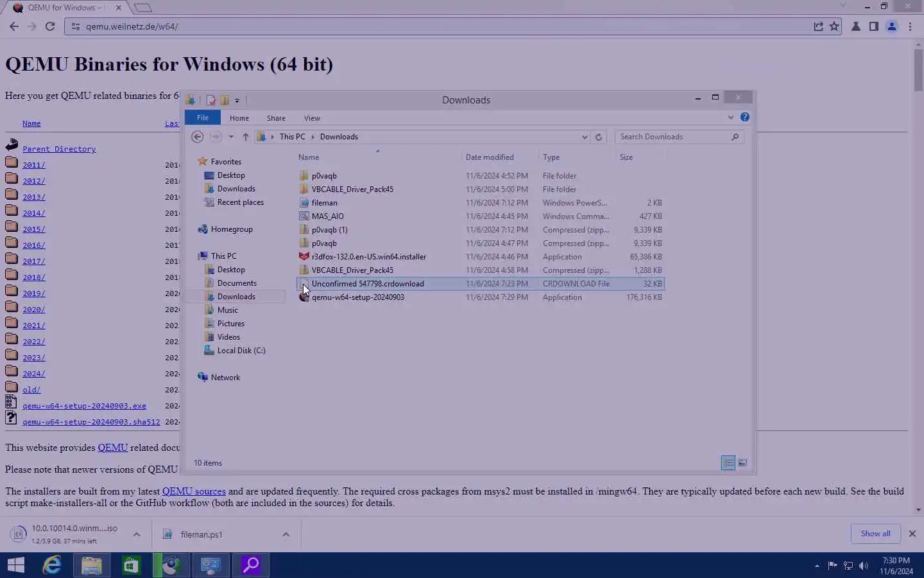Click the Chrome page vertical scrollbar thumb
Viewport: 924px width, 578px height.
tap(918, 70)
